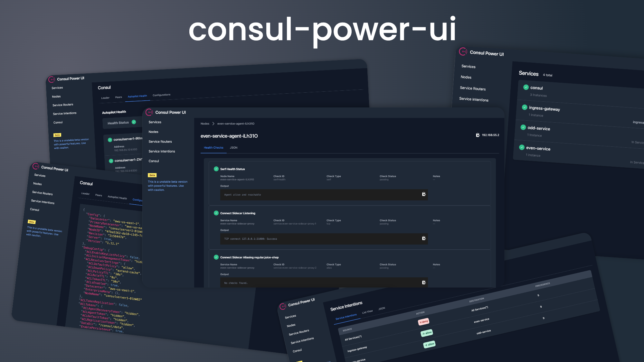
Task: Expand the Serf Health Status check
Action: tap(232, 169)
